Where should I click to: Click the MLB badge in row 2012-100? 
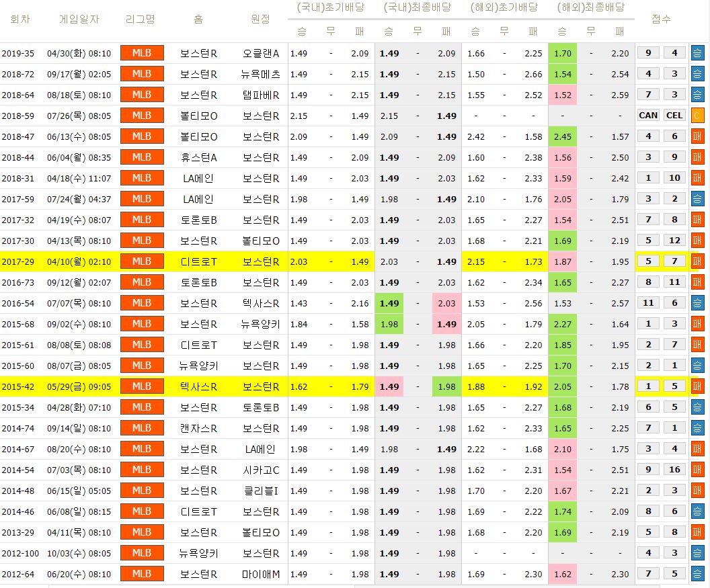[142, 553]
